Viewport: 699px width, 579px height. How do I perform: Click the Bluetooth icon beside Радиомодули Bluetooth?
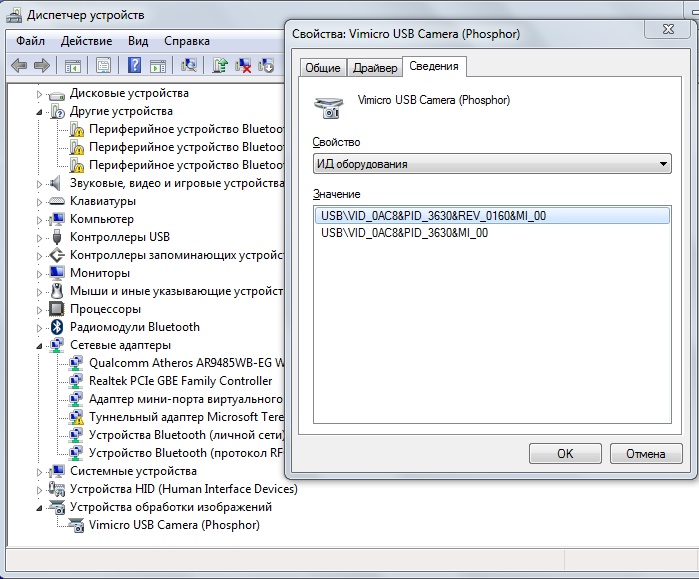coord(57,327)
